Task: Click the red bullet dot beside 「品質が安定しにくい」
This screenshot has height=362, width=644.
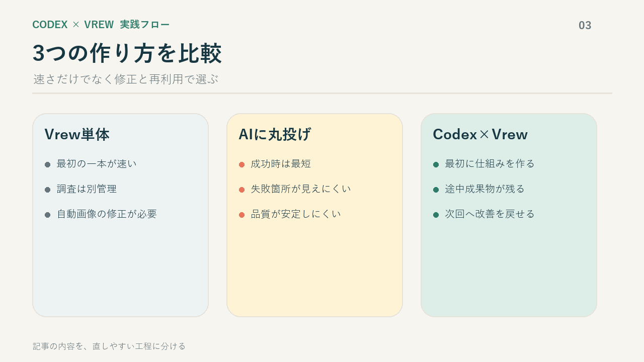Action: [242, 215]
